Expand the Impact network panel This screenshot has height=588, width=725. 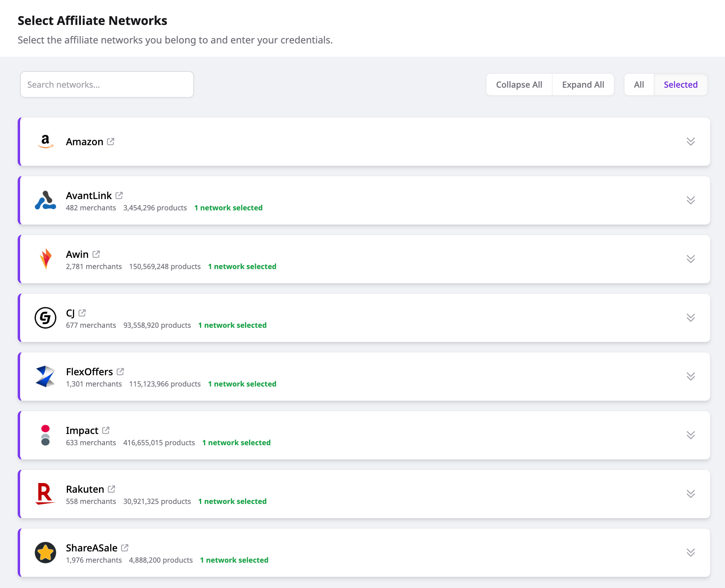691,435
